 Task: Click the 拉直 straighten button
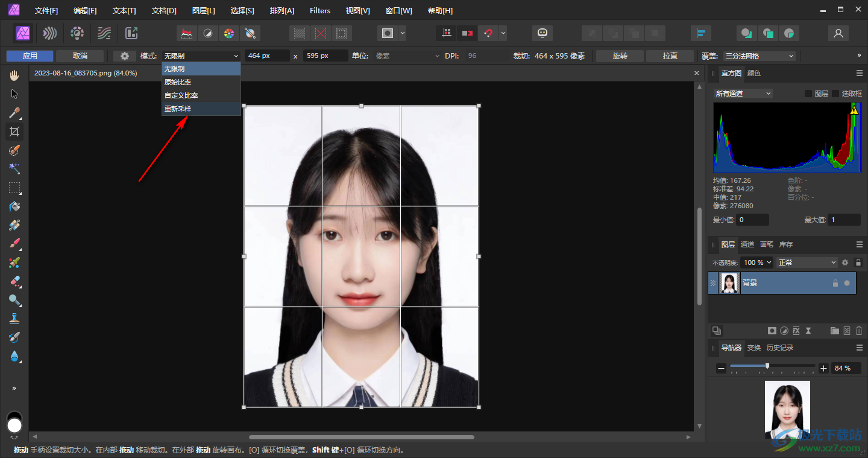point(670,56)
